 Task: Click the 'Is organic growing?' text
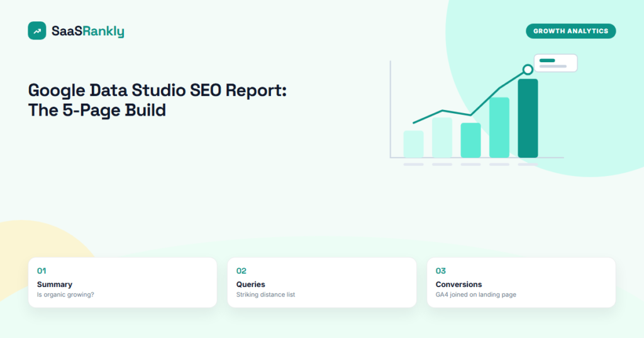point(65,295)
